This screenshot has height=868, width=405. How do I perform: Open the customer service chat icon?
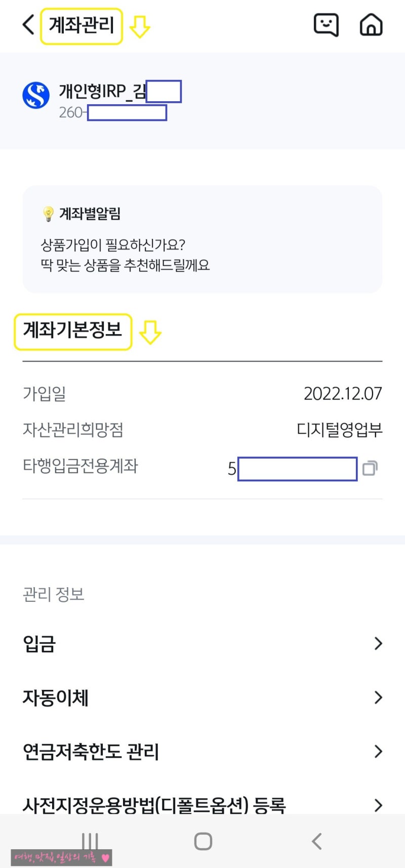click(x=326, y=24)
